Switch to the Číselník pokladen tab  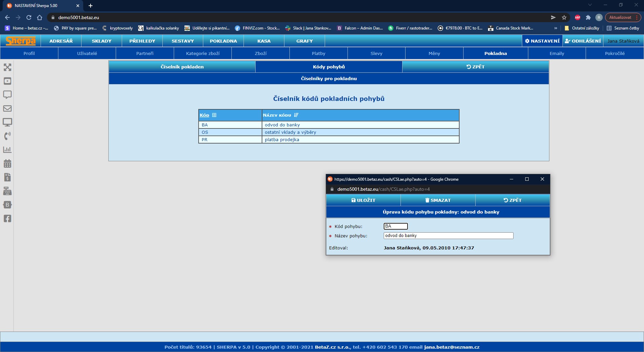tap(182, 67)
